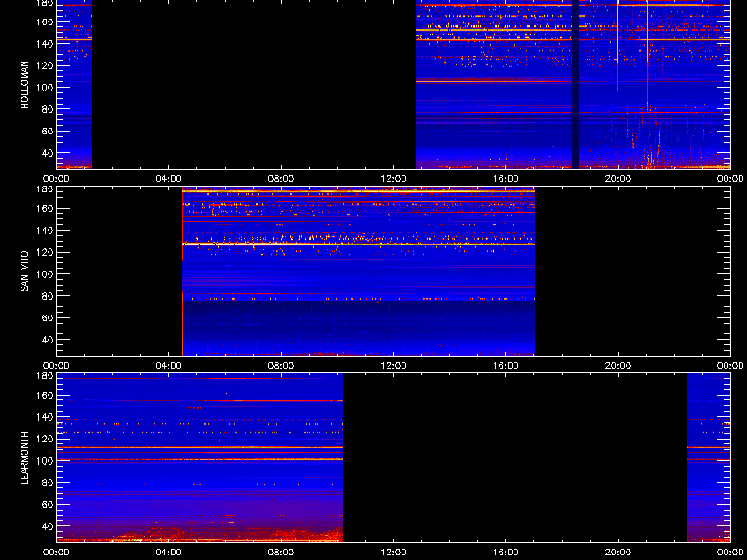Pick 100 on the San Vito frequency axis

point(45,274)
